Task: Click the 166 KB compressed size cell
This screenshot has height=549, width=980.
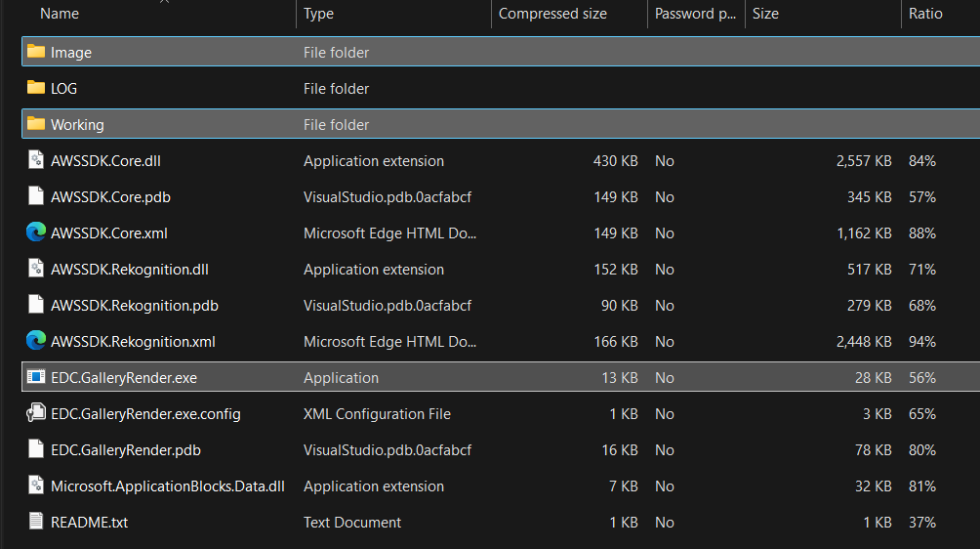Action: [x=616, y=342]
